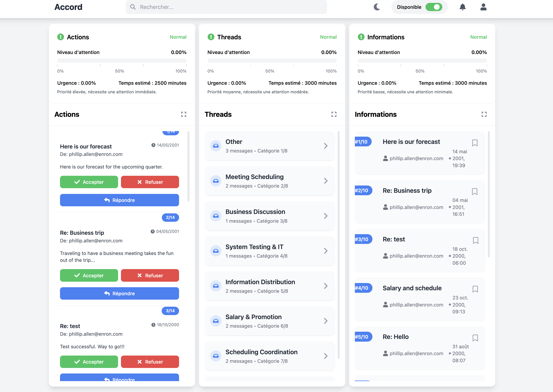Screen dimensions: 553x392
Task: Open 'Re: Hello' information title
Action: pyautogui.click(x=396, y=337)
